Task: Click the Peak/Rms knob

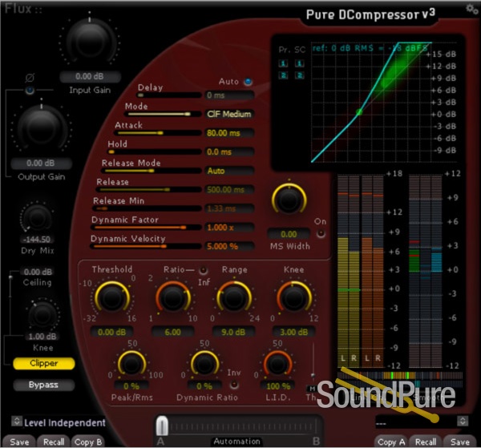Action: tap(131, 364)
